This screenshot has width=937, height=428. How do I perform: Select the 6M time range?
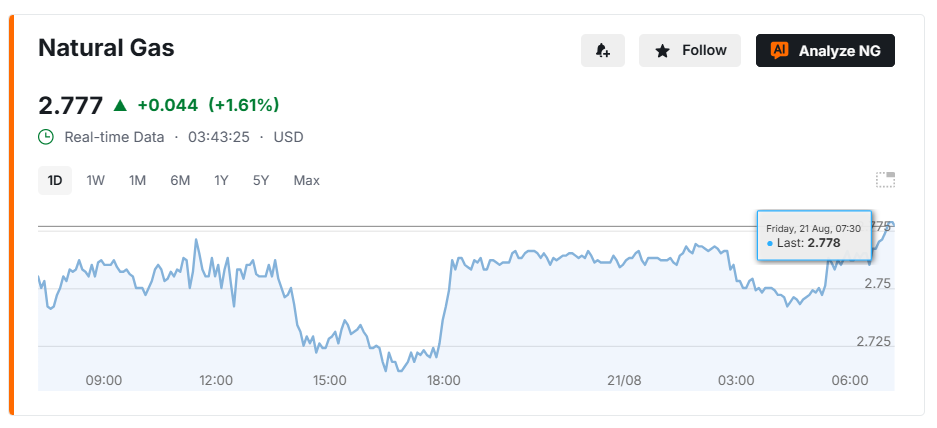[180, 180]
